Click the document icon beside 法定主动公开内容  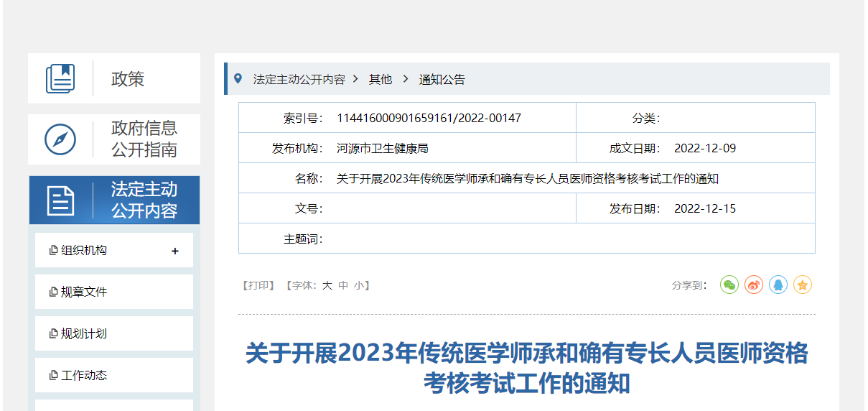60,200
